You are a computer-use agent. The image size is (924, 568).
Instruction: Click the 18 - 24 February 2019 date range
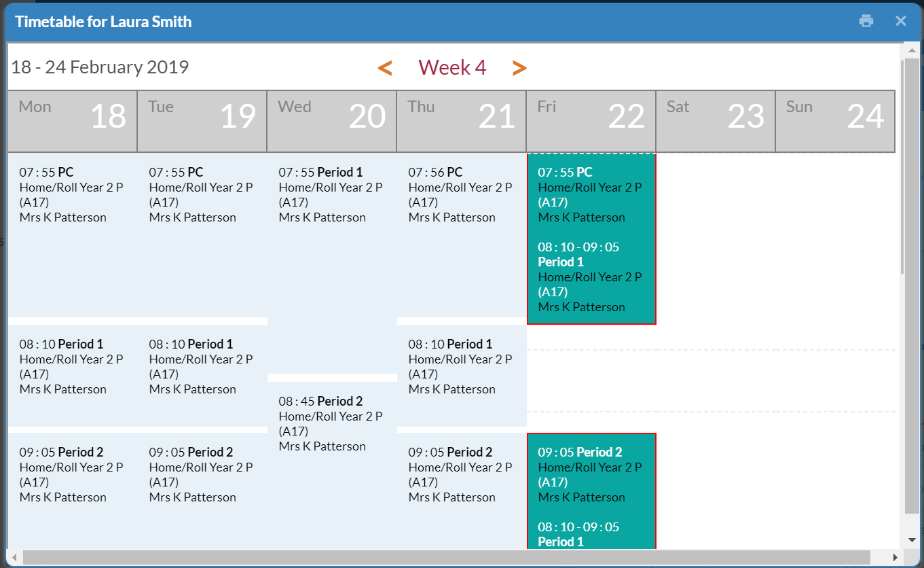[x=99, y=67]
